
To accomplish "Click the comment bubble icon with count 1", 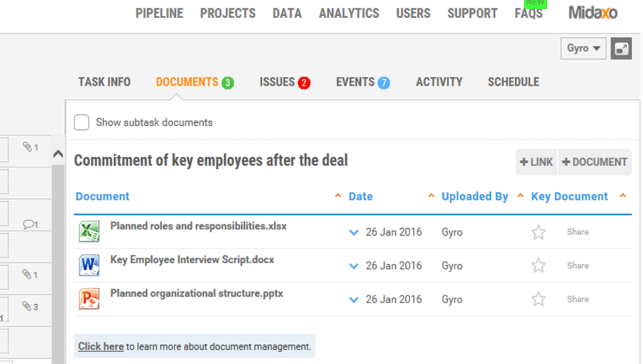I will [x=30, y=224].
